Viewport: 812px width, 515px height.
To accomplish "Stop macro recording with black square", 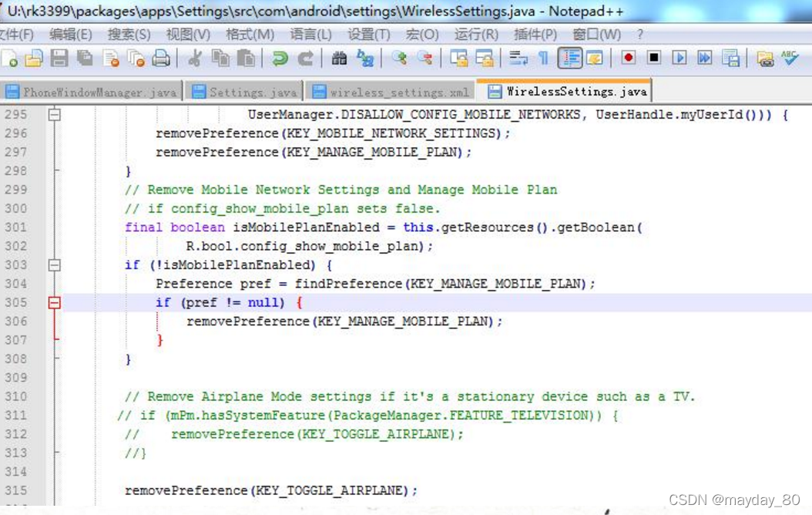I will [654, 58].
